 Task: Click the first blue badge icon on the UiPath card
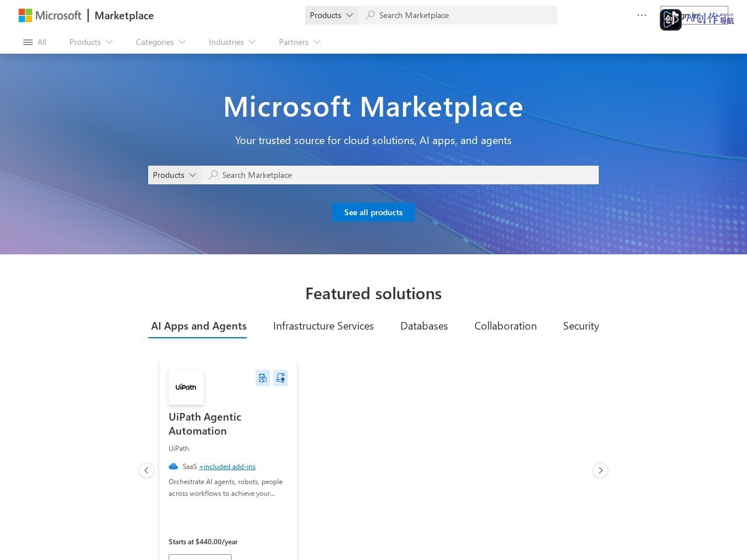pyautogui.click(x=263, y=378)
